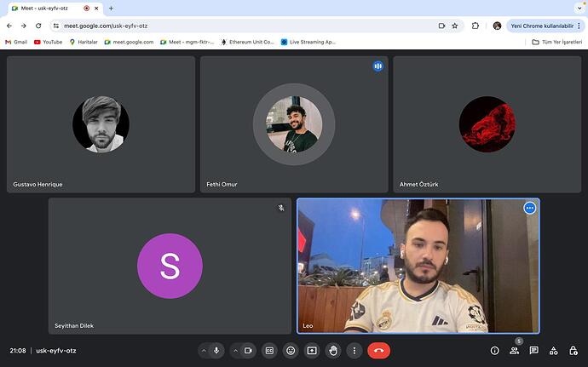Turn on captions with CC button
This screenshot has height=367, width=588.
click(x=269, y=351)
